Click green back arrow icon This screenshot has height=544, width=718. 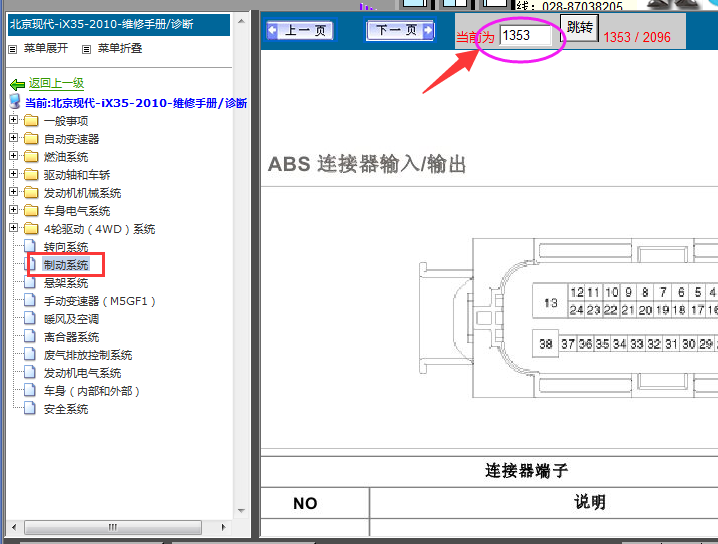coord(17,84)
